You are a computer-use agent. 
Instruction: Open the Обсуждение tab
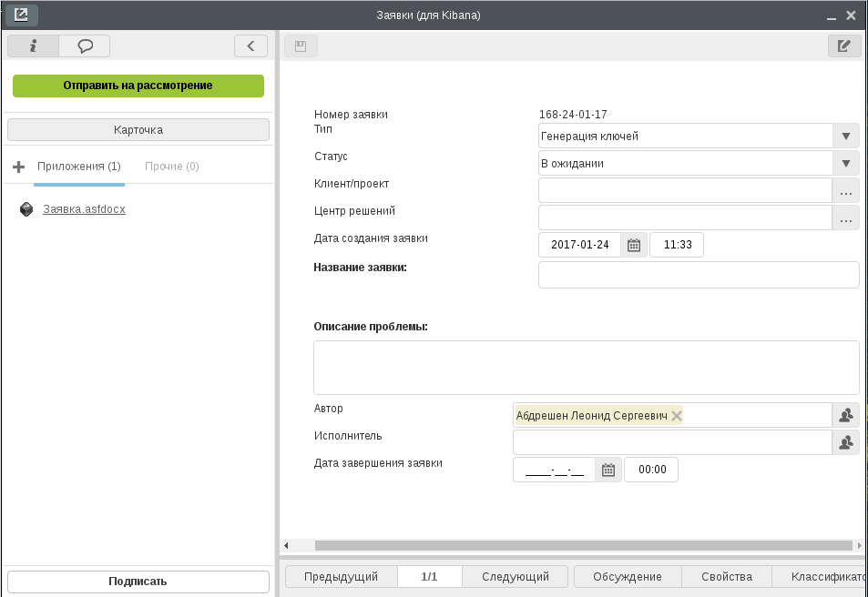tap(628, 577)
